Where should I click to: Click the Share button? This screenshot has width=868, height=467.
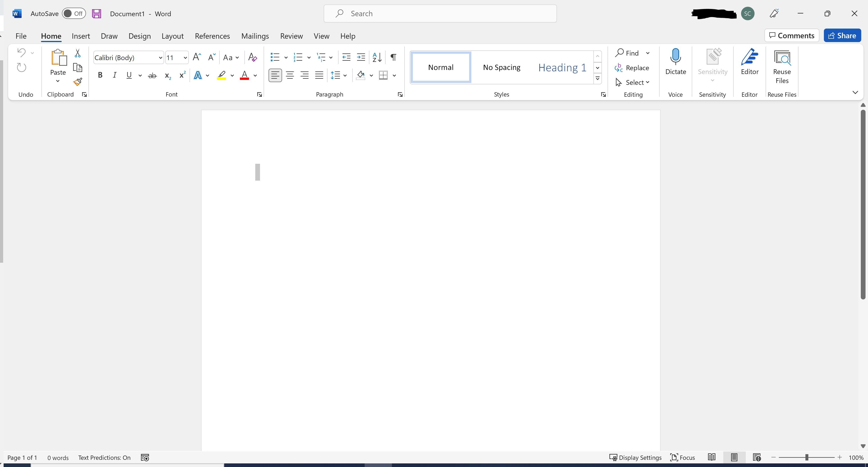pyautogui.click(x=842, y=35)
